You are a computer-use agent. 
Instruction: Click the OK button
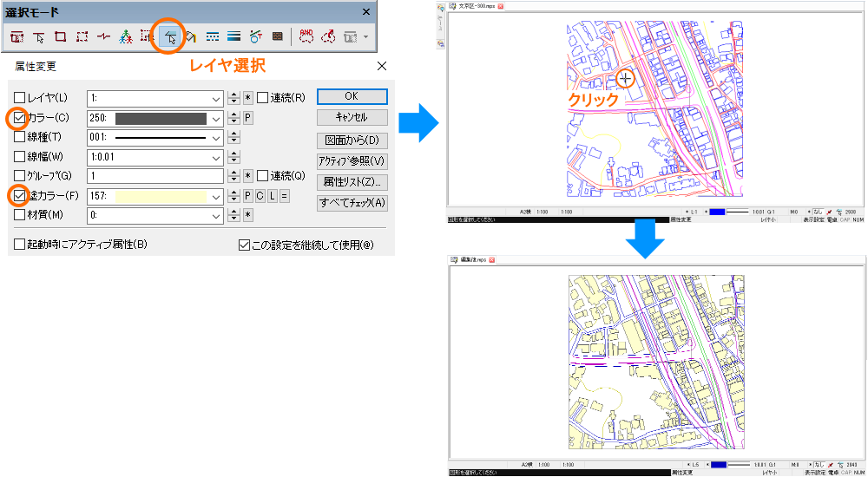pyautogui.click(x=352, y=96)
